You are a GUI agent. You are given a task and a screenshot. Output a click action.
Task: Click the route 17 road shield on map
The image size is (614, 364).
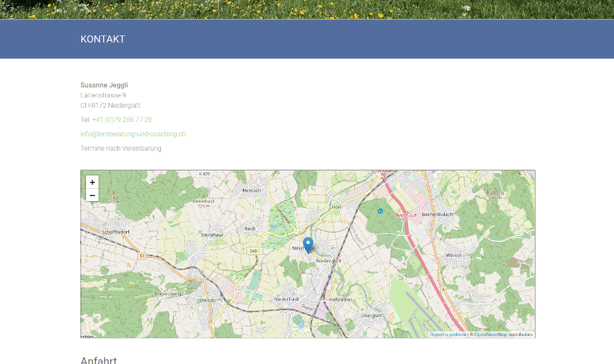point(142,256)
